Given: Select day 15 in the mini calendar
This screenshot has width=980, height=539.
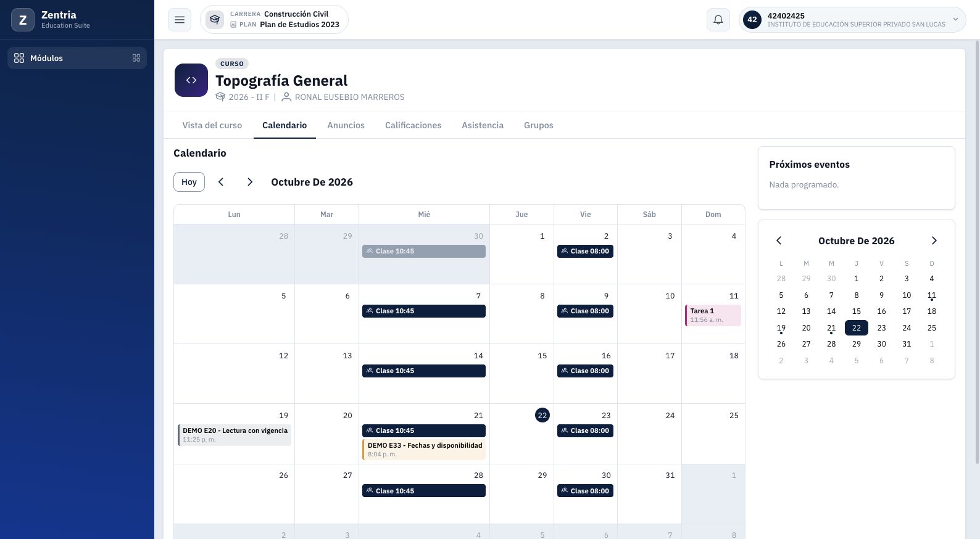Looking at the screenshot, I should pyautogui.click(x=857, y=311).
